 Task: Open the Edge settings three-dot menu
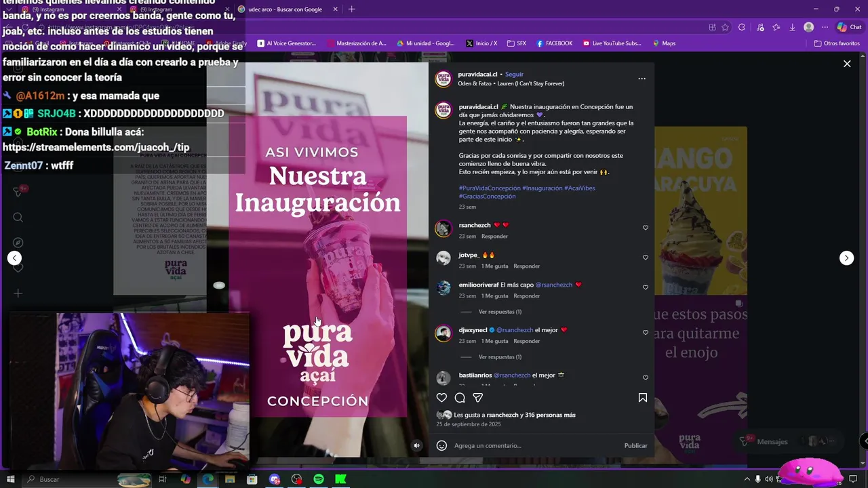[825, 27]
